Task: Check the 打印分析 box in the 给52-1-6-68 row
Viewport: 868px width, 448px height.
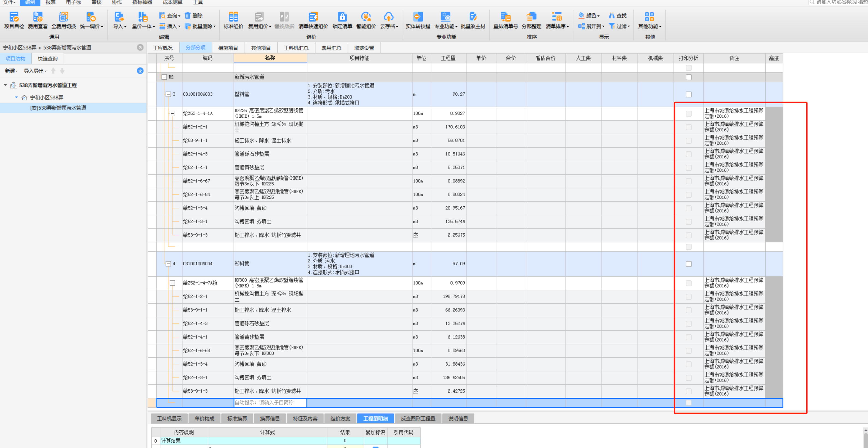Action: [x=688, y=351]
